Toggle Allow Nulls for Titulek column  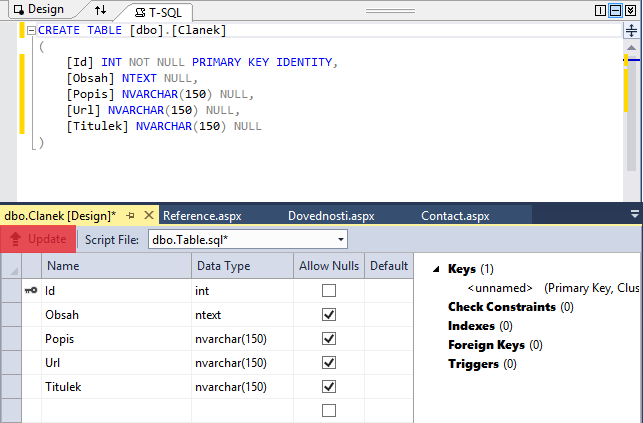click(x=329, y=387)
